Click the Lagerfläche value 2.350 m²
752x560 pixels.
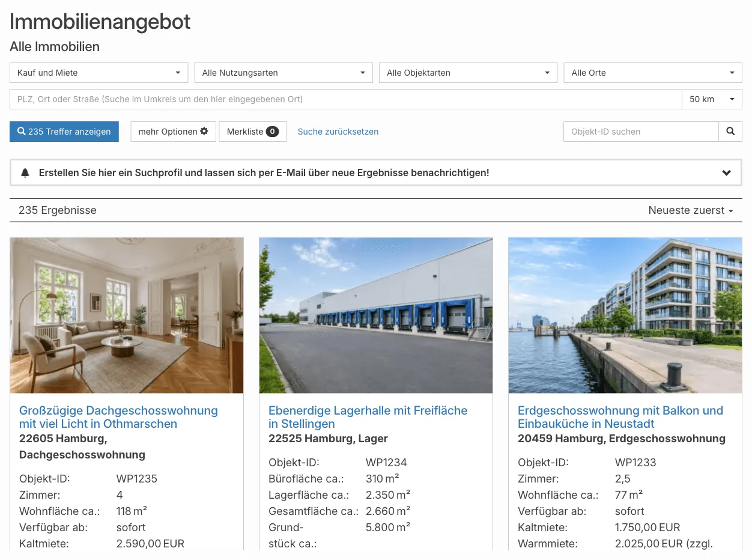388,495
